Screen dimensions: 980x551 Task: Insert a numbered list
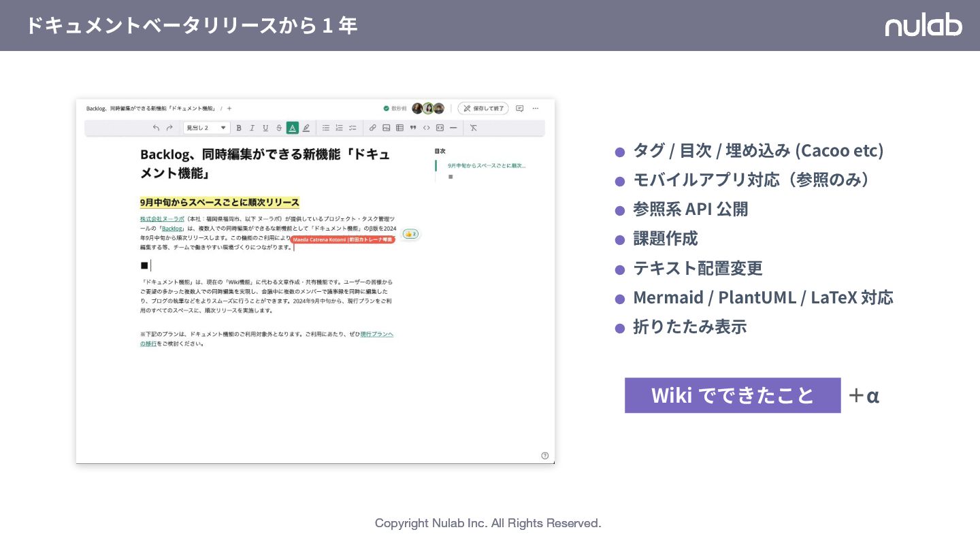click(x=339, y=128)
